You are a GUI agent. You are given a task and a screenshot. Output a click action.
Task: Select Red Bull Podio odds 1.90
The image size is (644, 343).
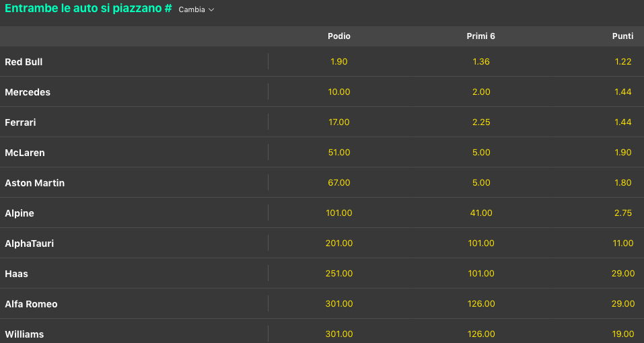pos(339,62)
